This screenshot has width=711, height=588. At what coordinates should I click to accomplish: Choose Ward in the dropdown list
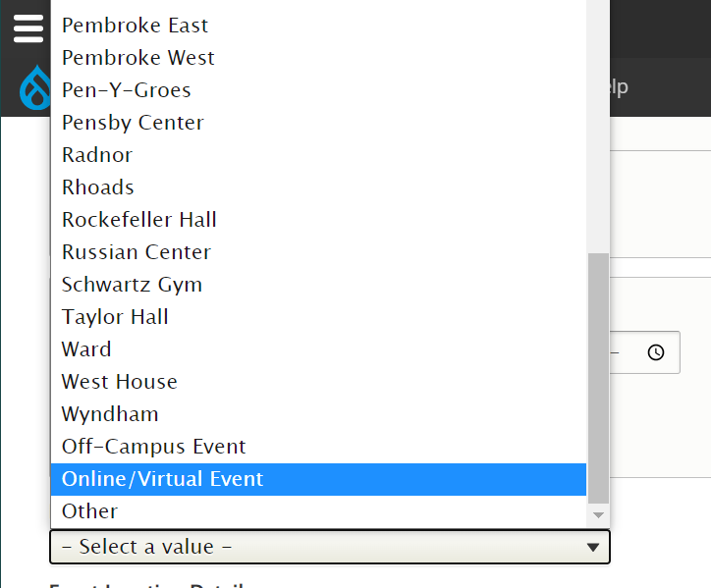(86, 349)
